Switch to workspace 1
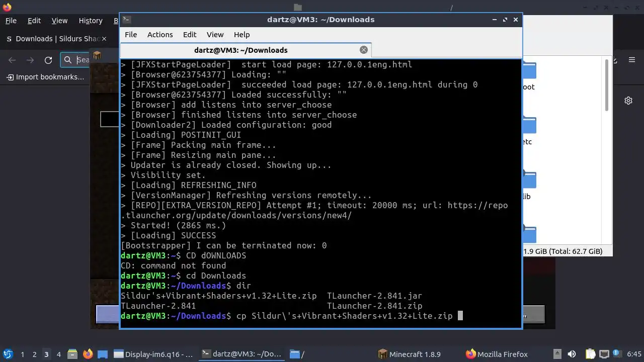Screen dimensions: 644x362 pos(22,354)
